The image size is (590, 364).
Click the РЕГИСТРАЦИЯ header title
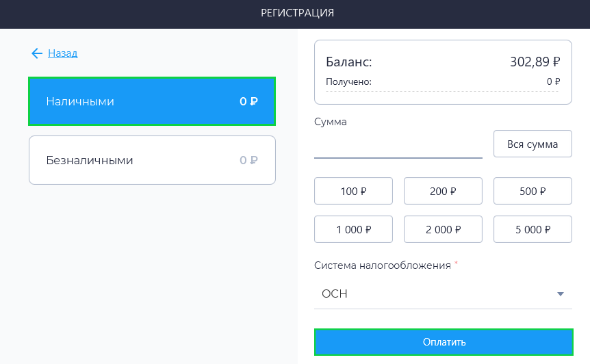tap(297, 13)
